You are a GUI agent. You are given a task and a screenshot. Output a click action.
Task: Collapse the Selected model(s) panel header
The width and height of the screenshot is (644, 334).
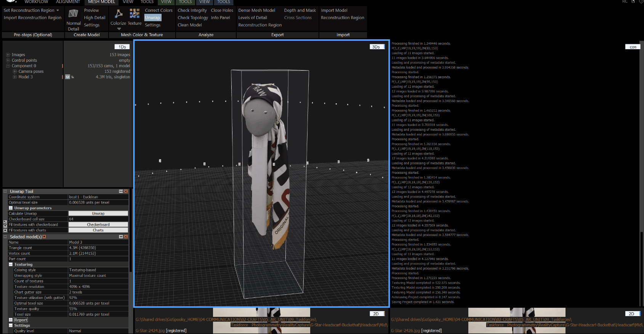[5, 237]
